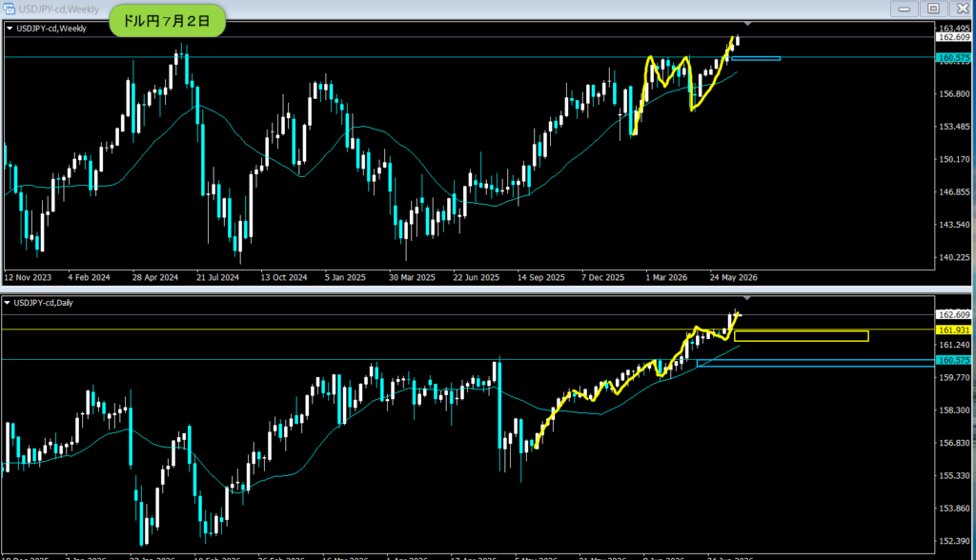Screen dimensions: 976x560
Task: Click the 12 Nov 2023 date on Weekly axis
Action: [28, 277]
